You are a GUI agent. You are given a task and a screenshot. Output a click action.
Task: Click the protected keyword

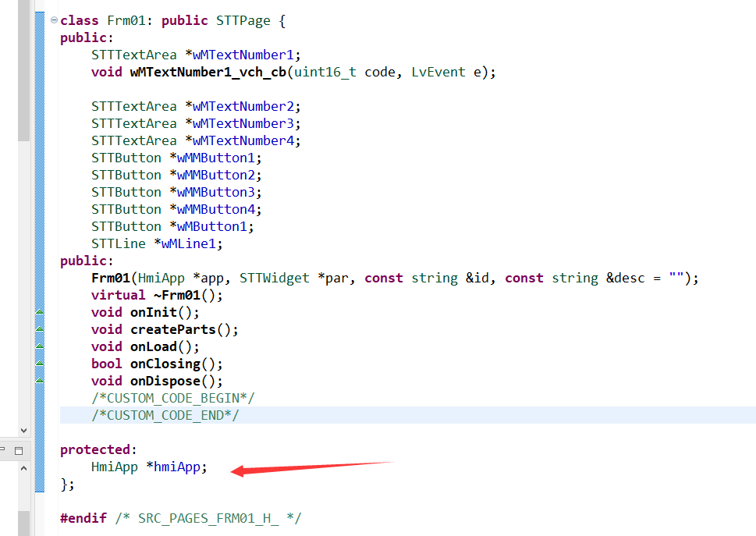95,449
